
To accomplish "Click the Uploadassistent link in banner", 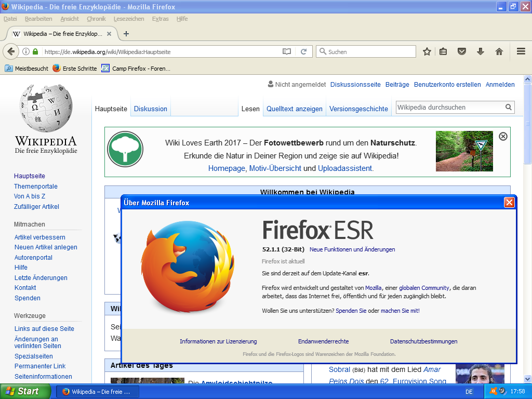I will tap(345, 168).
